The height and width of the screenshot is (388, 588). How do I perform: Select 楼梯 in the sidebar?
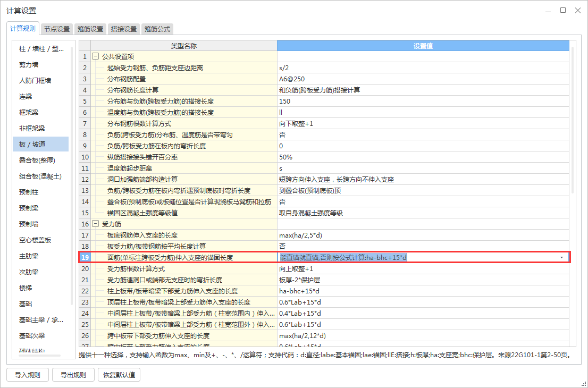click(41, 288)
